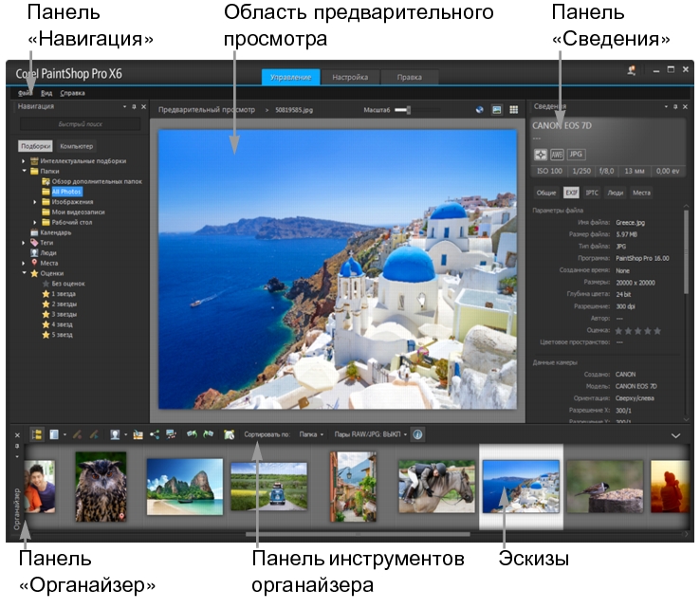Open the IPTC info tab
Image resolution: width=700 pixels, height=608 pixels.
point(592,192)
